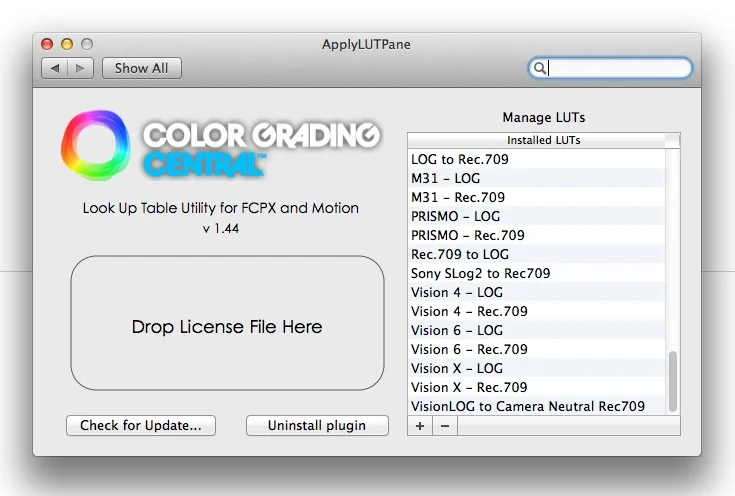Select 'Vision 4 – LOG' LUT

[x=536, y=292]
